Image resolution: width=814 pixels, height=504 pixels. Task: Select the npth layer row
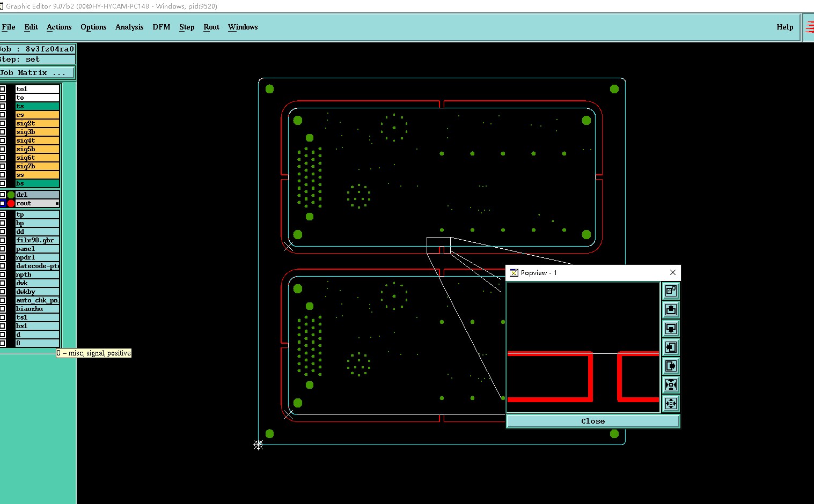pyautogui.click(x=37, y=275)
